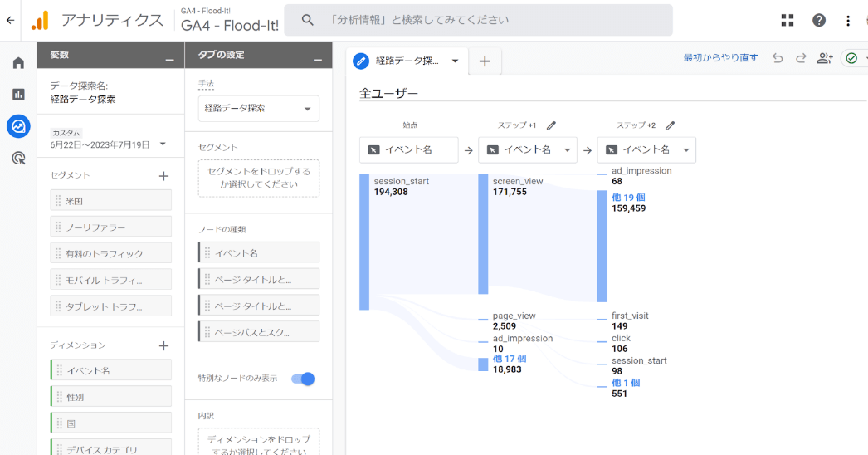Select the 性別 dimension
The height and width of the screenshot is (455, 868).
[110, 397]
